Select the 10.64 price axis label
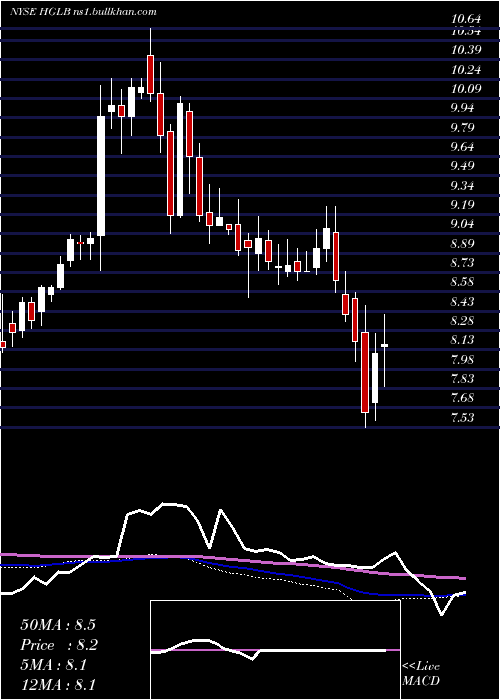Viewport: 500px width, 700px height. click(x=466, y=19)
